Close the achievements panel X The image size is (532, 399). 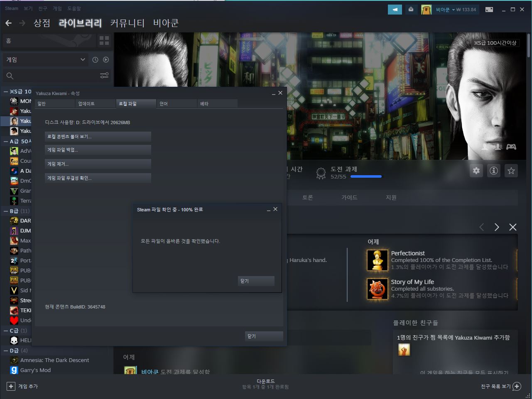click(x=513, y=227)
